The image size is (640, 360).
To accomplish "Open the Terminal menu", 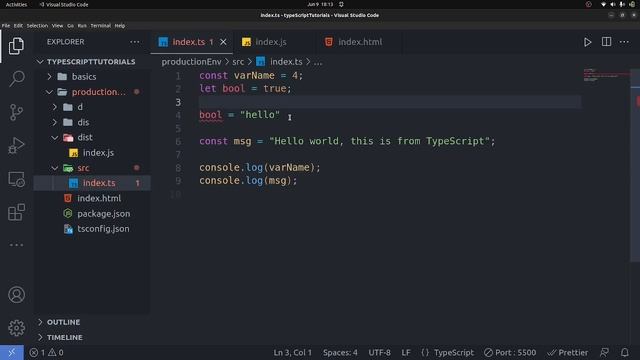I will (100, 25).
